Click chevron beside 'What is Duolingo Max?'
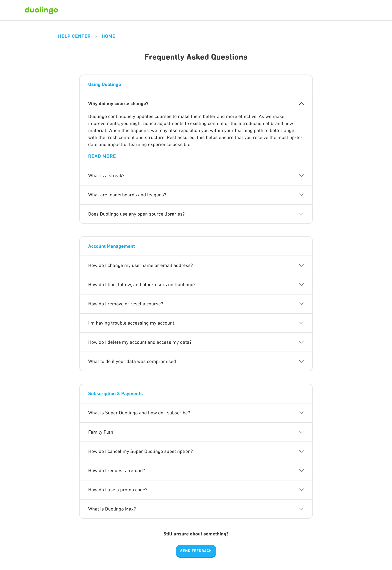Screen dimensions: 392x570 [301, 509]
